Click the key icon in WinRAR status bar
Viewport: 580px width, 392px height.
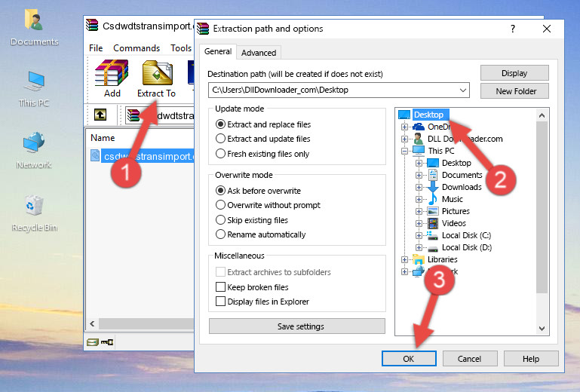coord(107,342)
